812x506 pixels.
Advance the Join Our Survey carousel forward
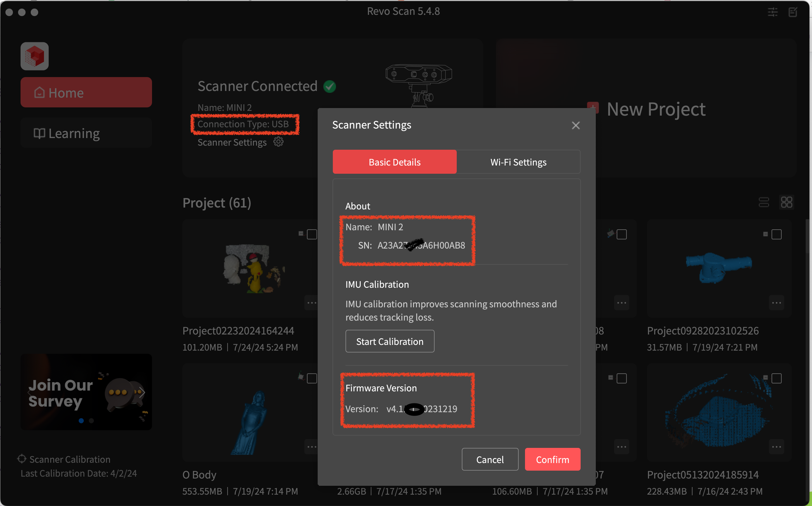142,393
